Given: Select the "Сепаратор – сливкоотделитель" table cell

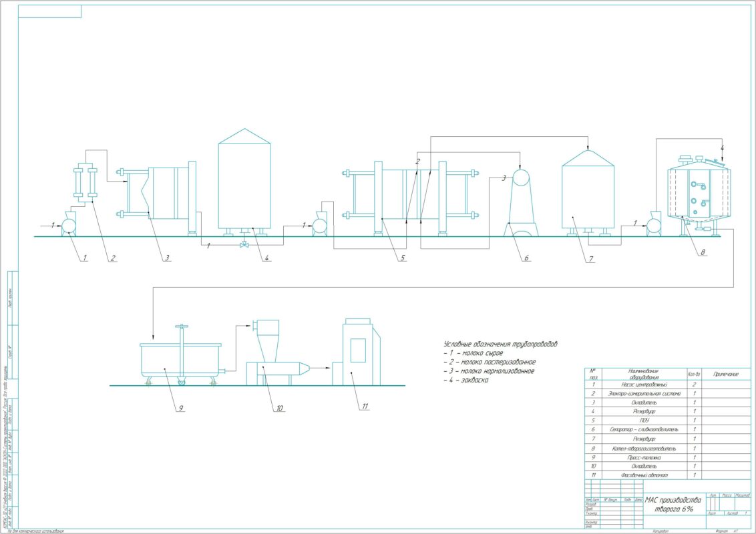Looking at the screenshot, I should (644, 430).
